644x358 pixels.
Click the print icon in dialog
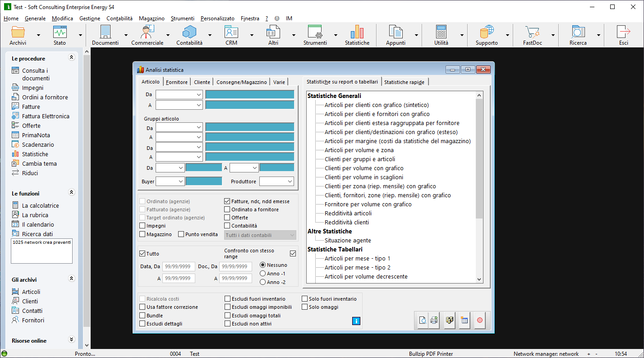[434, 321]
